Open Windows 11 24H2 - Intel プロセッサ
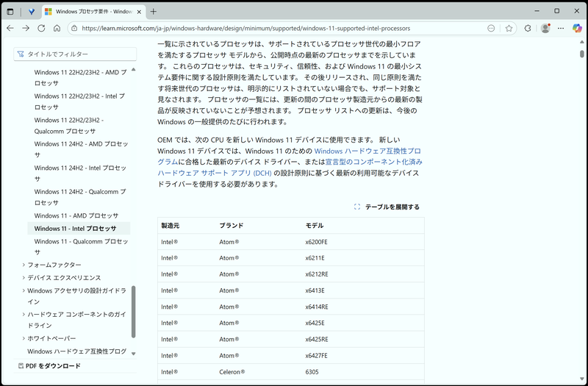Viewport: 588px width, 386px height. [x=80, y=174]
